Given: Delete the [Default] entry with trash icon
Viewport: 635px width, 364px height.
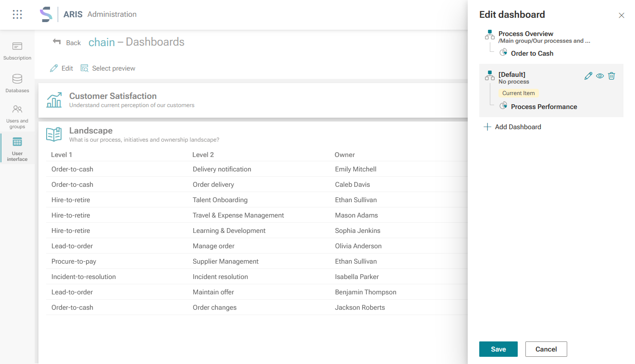Looking at the screenshot, I should pos(611,76).
